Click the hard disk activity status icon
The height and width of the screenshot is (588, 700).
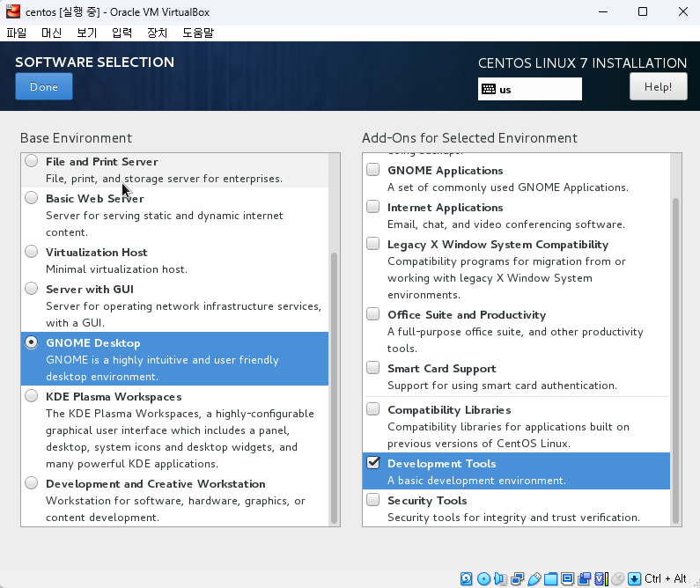pyautogui.click(x=466, y=578)
